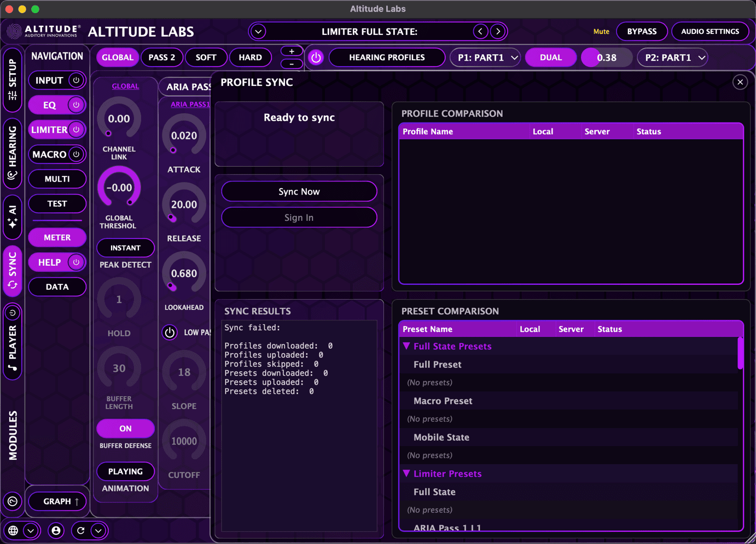Select the PASS 2 tab
The image size is (756, 544).
click(162, 57)
